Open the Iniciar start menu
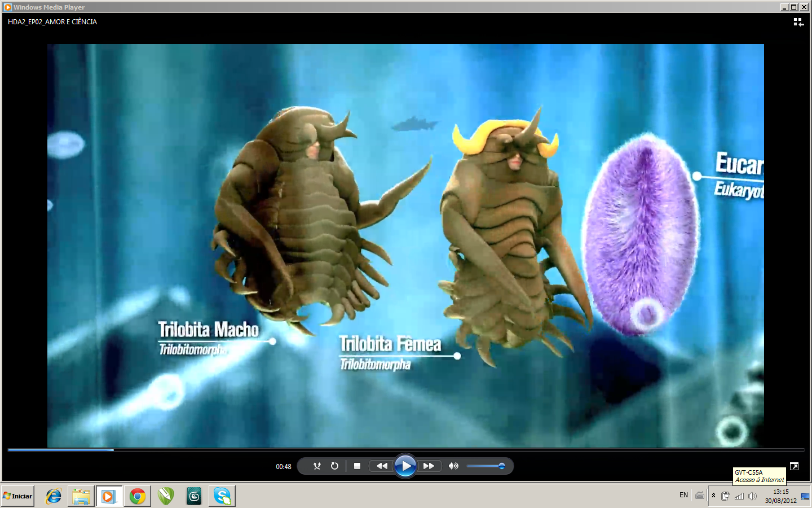 [18, 496]
